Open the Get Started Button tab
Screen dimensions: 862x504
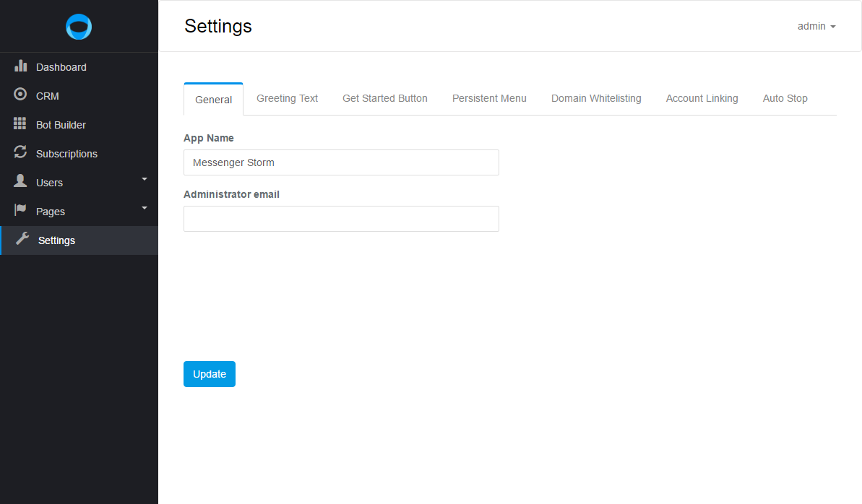click(385, 98)
